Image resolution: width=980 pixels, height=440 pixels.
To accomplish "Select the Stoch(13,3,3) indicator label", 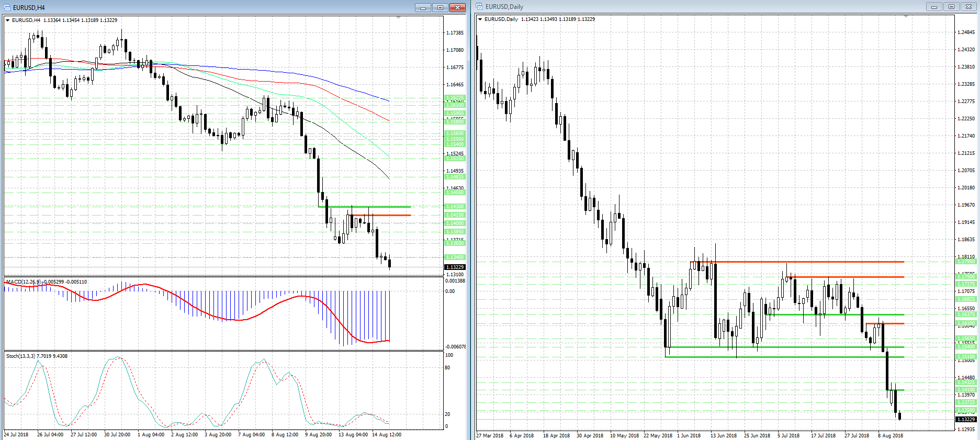I will click(21, 356).
